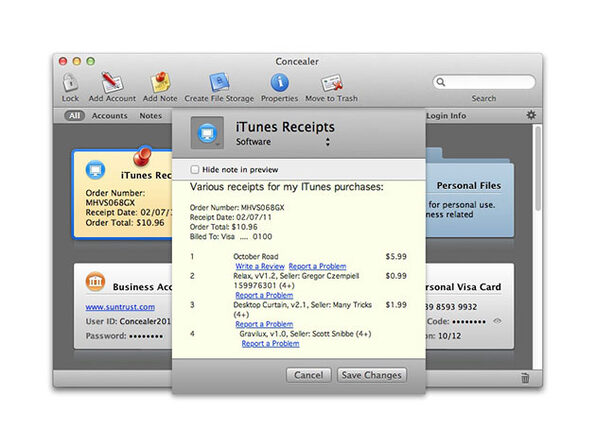The height and width of the screenshot is (447, 596).
Task: Click the $0.99 price value
Action: [396, 276]
